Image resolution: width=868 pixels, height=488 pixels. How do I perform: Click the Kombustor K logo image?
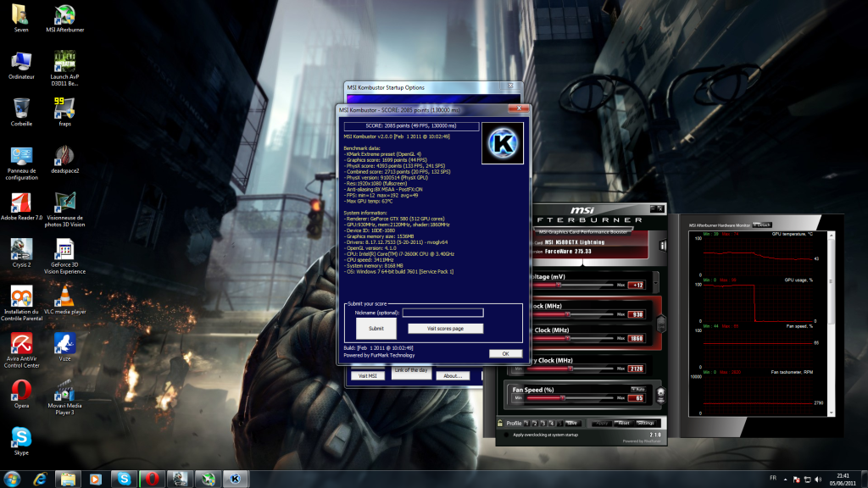click(502, 143)
